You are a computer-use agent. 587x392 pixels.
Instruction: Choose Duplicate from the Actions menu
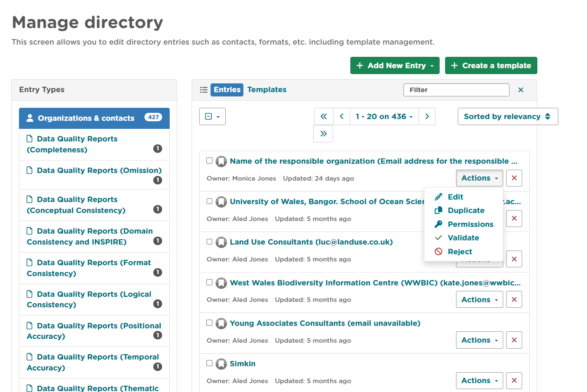pyautogui.click(x=464, y=211)
